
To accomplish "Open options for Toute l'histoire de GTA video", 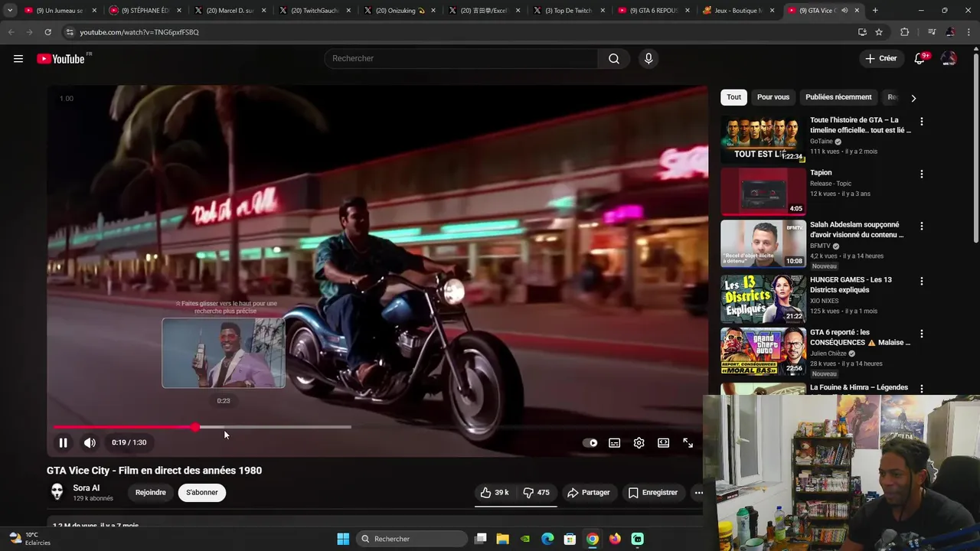I will coord(921,122).
